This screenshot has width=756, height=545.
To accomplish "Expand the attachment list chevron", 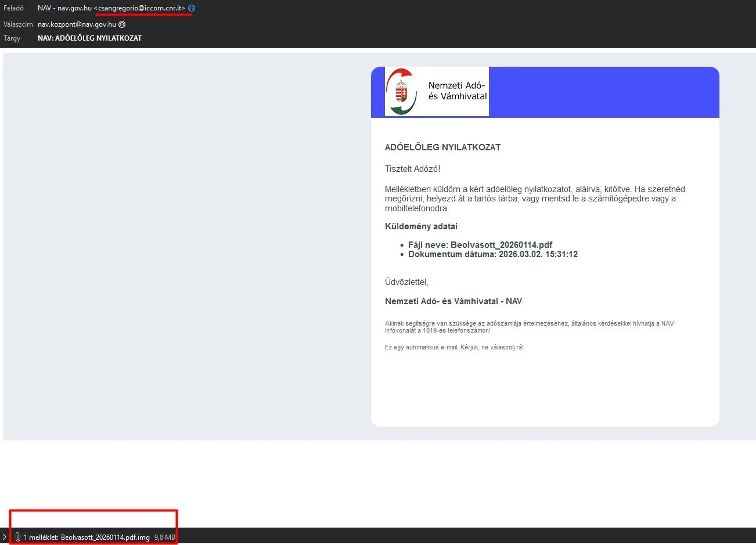I will (5, 537).
